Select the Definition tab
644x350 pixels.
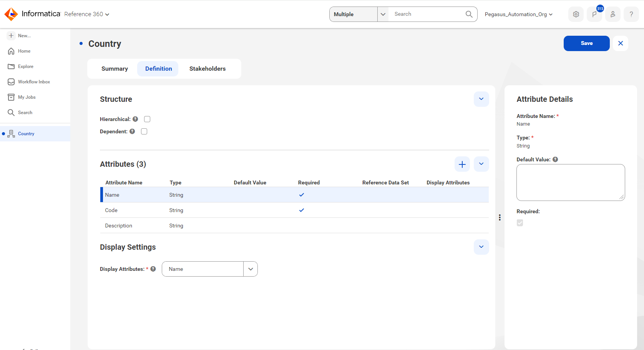pyautogui.click(x=158, y=69)
